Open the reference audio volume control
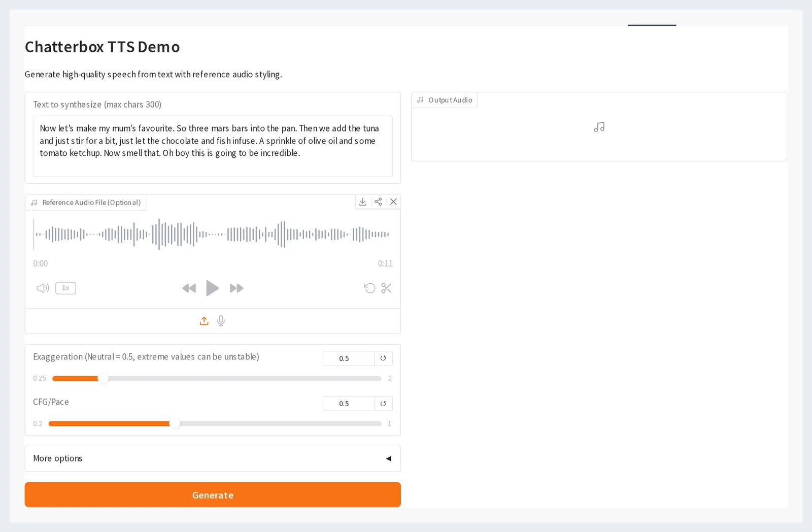 pos(43,288)
